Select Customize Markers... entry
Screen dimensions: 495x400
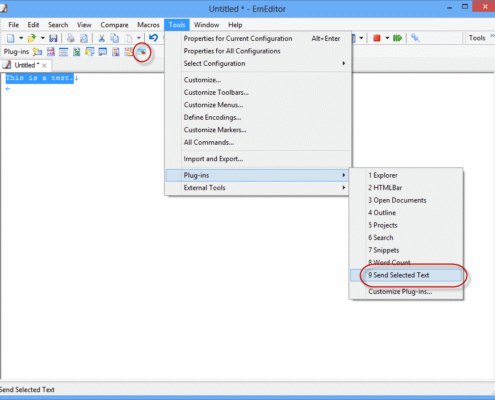[257, 130]
